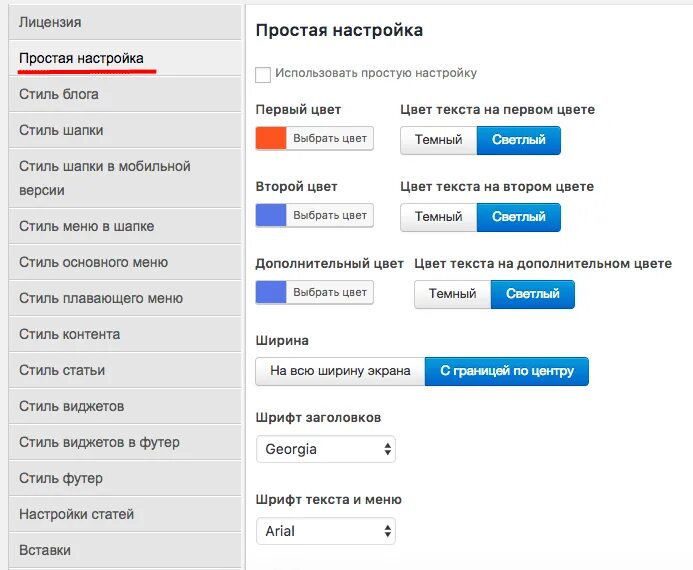The height and width of the screenshot is (570, 693).
Task: Click the Цвет текста на первом цвете label
Action: pos(497,110)
